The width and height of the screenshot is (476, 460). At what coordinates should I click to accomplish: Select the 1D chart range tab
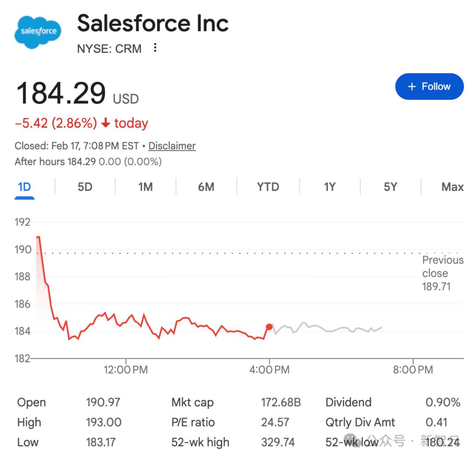point(24,187)
